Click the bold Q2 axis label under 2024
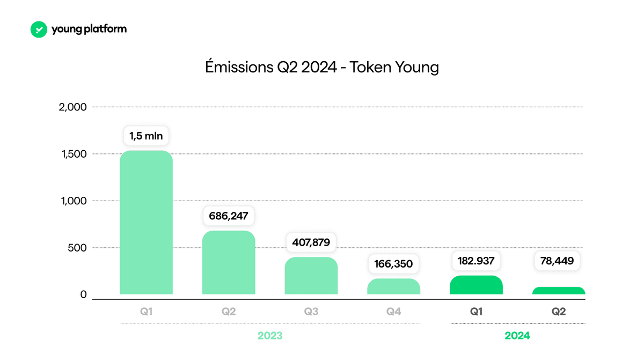The width and height of the screenshot is (644, 362). (x=559, y=311)
